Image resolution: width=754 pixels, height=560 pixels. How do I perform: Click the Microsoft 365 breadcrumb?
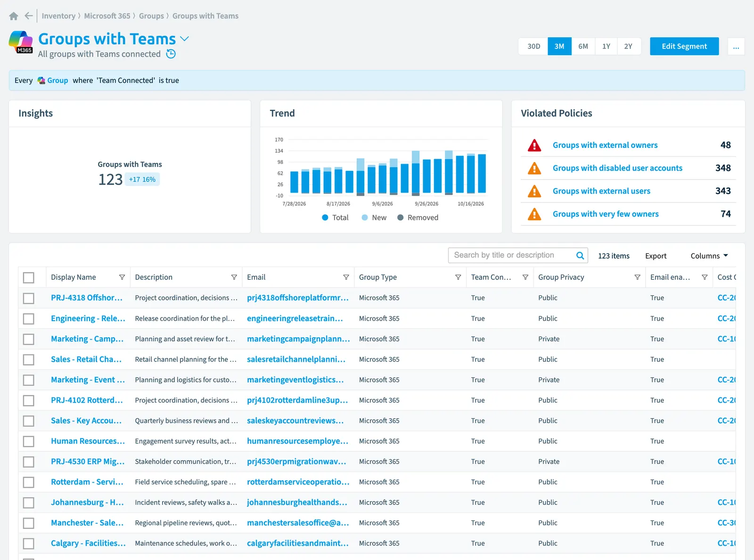coord(107,16)
